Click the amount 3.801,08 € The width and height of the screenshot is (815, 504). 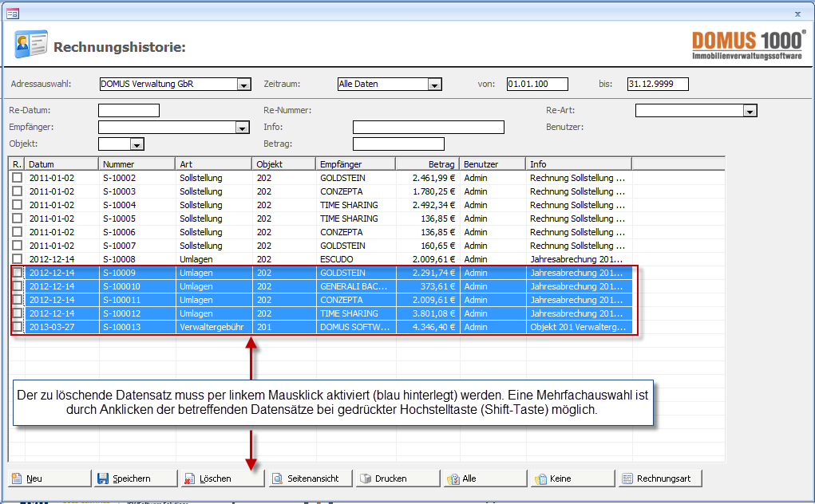(x=433, y=313)
